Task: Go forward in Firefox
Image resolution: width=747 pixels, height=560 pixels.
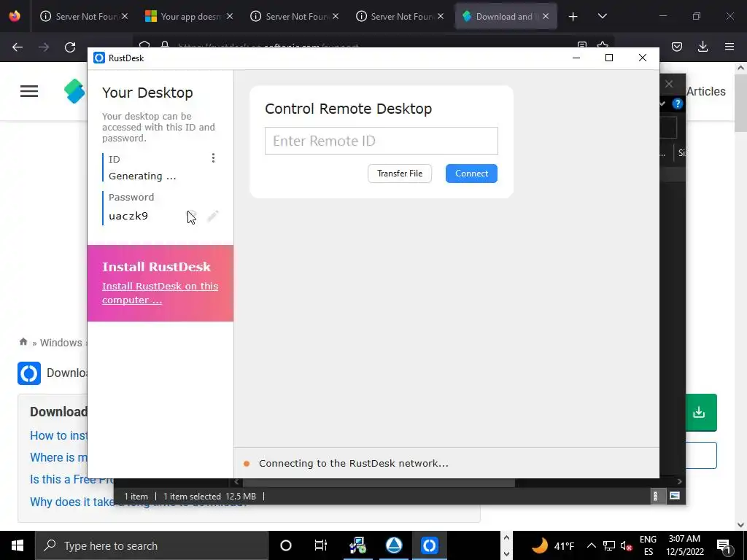Action: pos(44,47)
